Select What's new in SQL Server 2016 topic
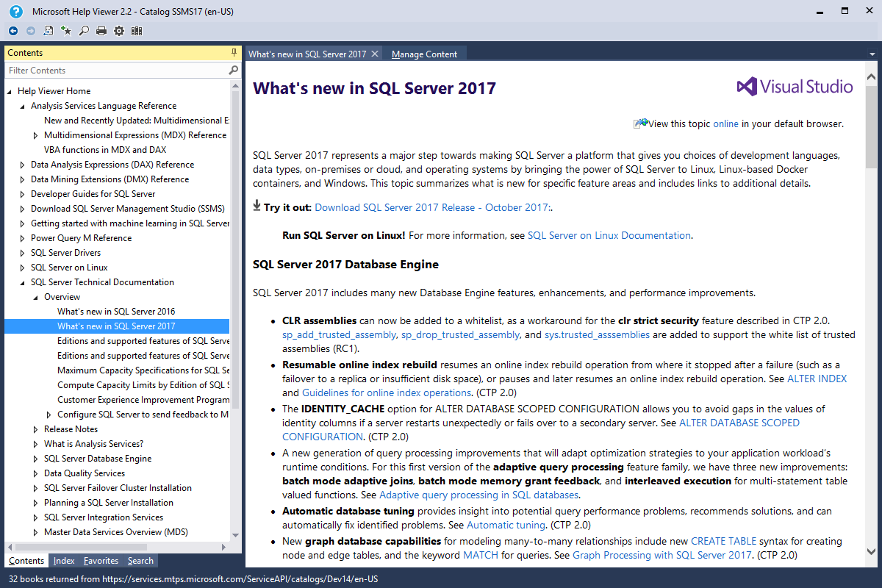 116,311
